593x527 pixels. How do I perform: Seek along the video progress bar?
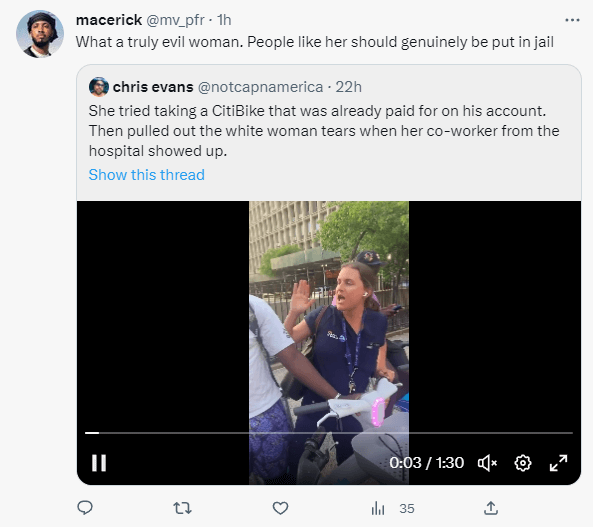[329, 432]
